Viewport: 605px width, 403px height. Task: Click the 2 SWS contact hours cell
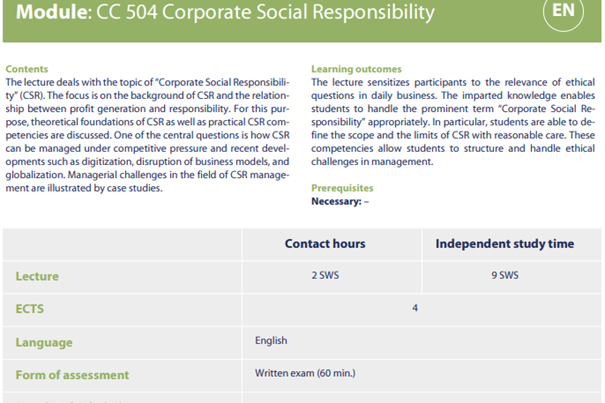click(x=324, y=274)
